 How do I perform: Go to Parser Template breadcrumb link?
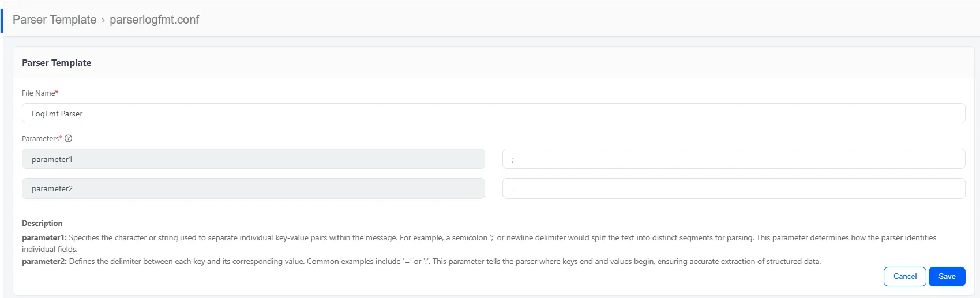[55, 20]
